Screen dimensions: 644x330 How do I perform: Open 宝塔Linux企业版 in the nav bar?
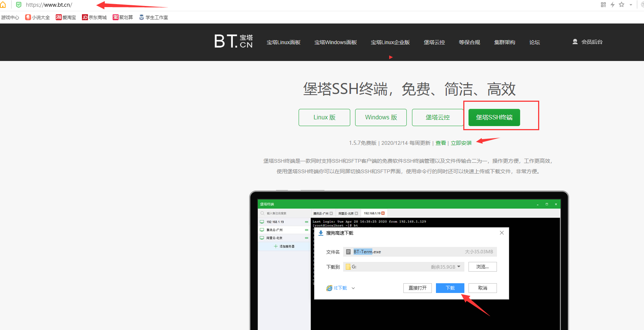click(x=390, y=42)
